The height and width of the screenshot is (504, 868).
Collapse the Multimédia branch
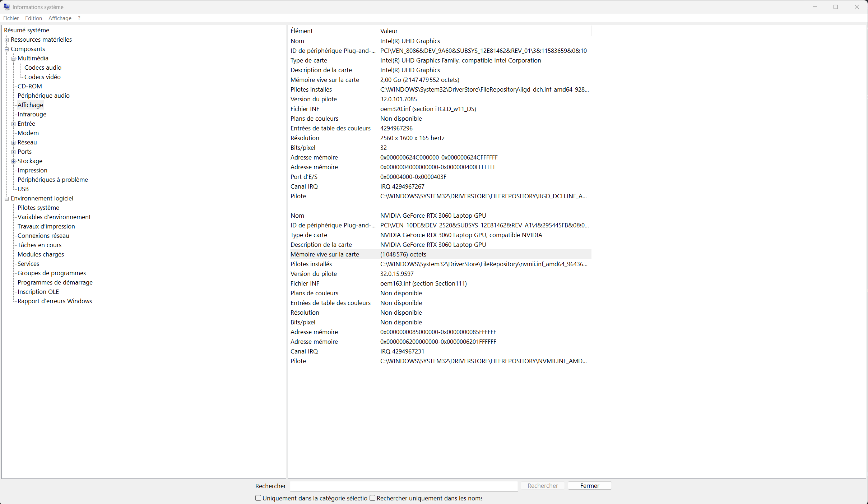pos(13,59)
